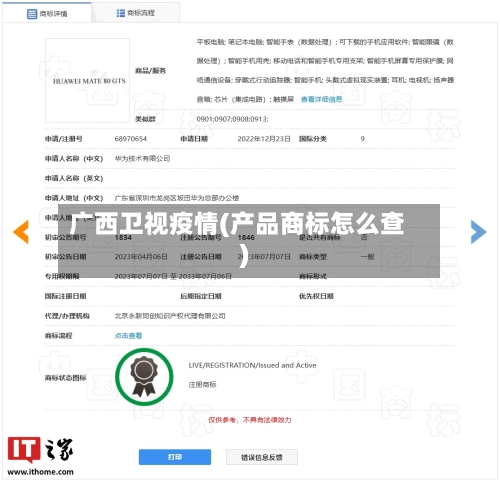Click the 错误信息反馈 button
The height and width of the screenshot is (482, 500).
tap(262, 457)
